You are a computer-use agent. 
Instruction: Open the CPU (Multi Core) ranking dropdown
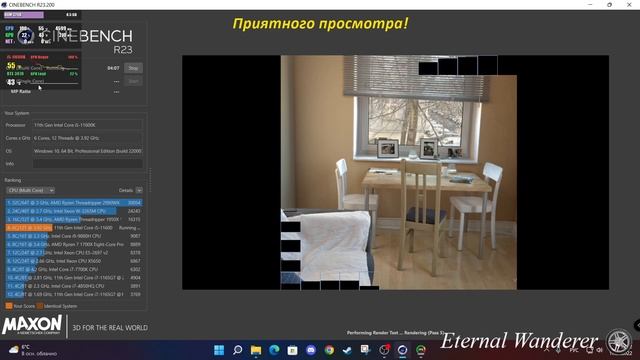[31, 190]
